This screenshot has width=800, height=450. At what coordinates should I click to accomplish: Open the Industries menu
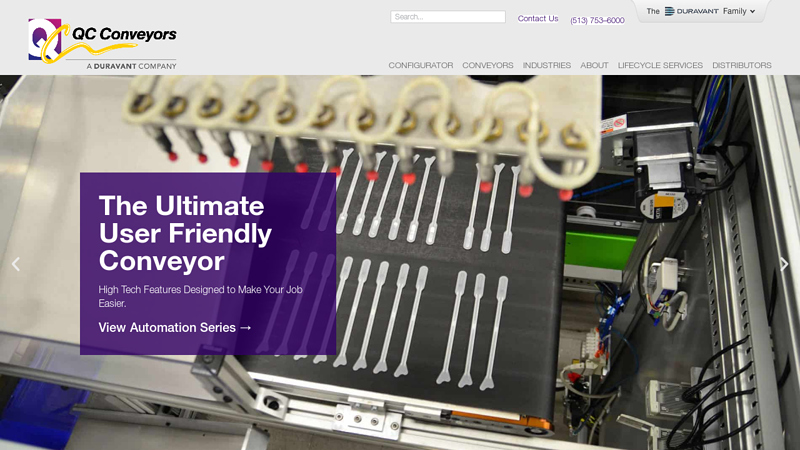(x=546, y=65)
